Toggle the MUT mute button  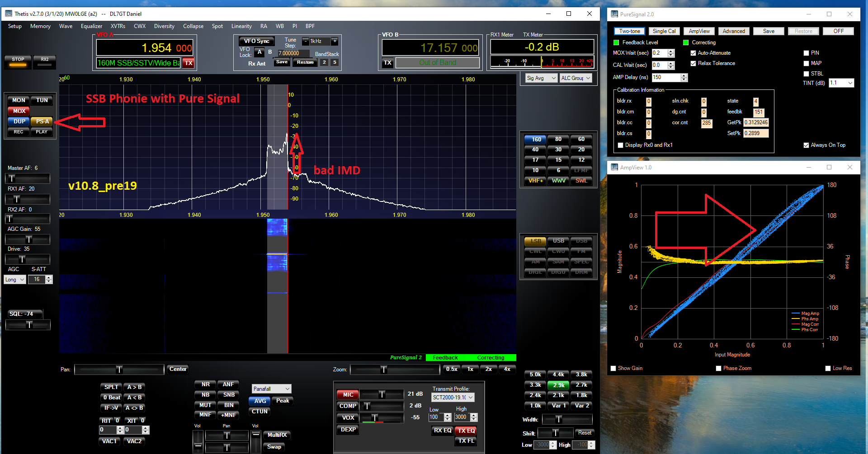(205, 405)
